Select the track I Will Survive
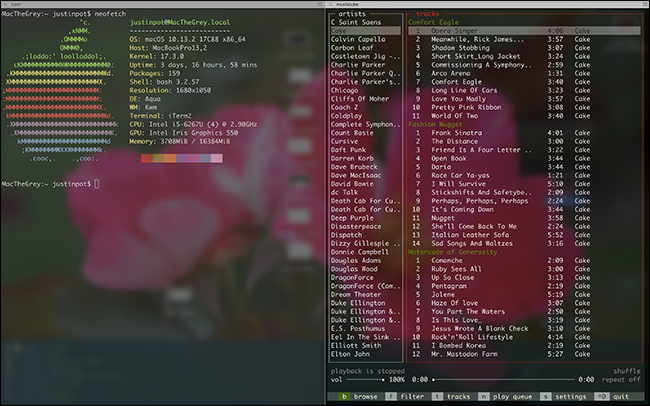The width and height of the screenshot is (650, 406). [461, 184]
